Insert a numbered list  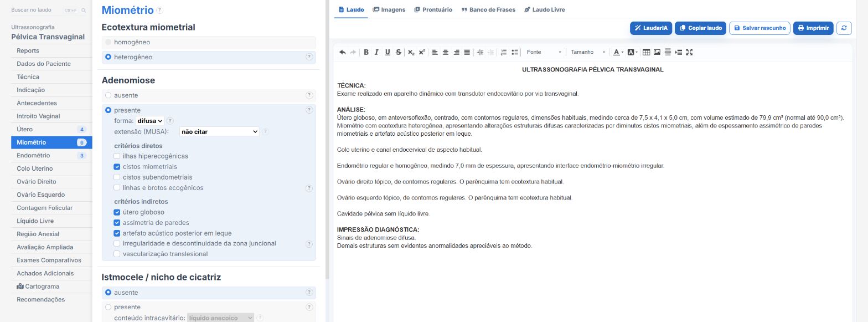pos(504,52)
